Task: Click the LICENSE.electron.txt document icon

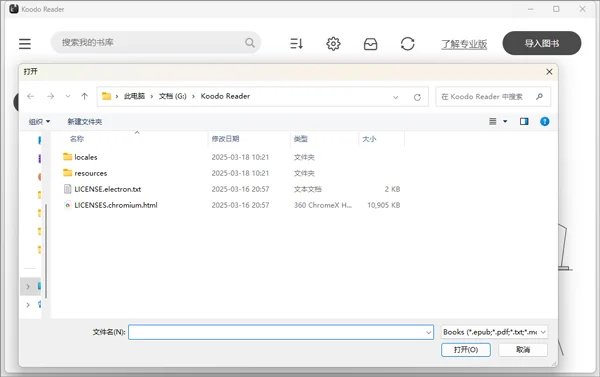Action: point(68,189)
